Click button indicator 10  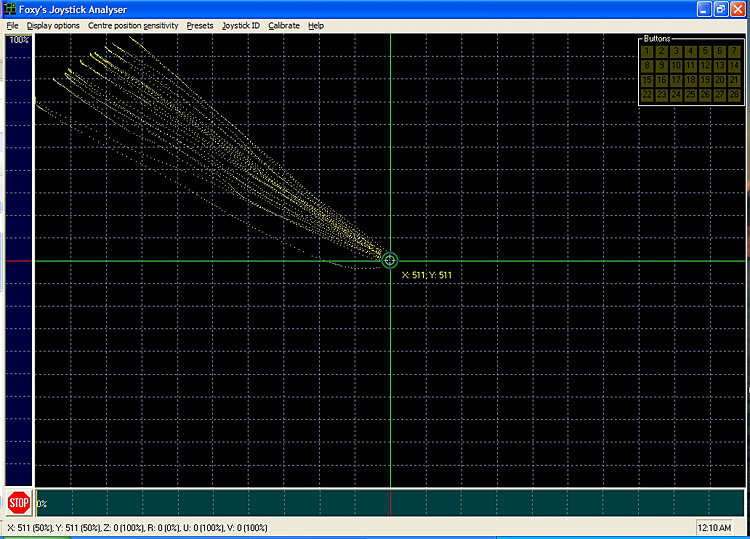coord(676,66)
